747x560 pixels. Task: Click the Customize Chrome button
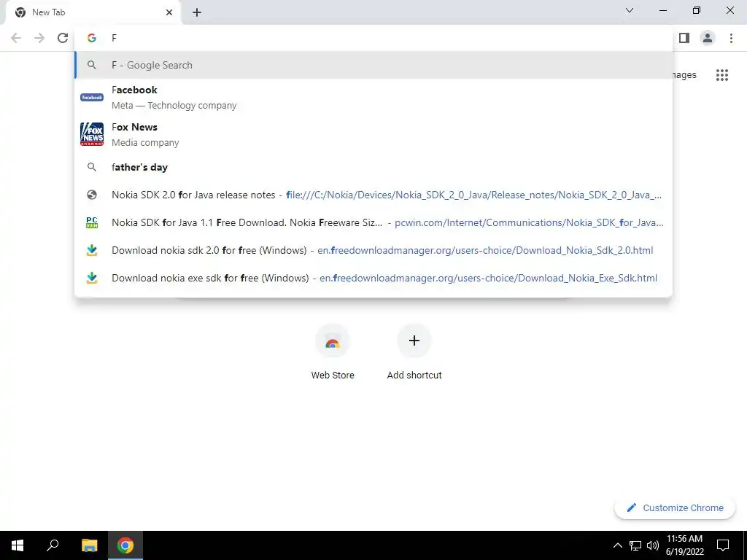click(675, 508)
